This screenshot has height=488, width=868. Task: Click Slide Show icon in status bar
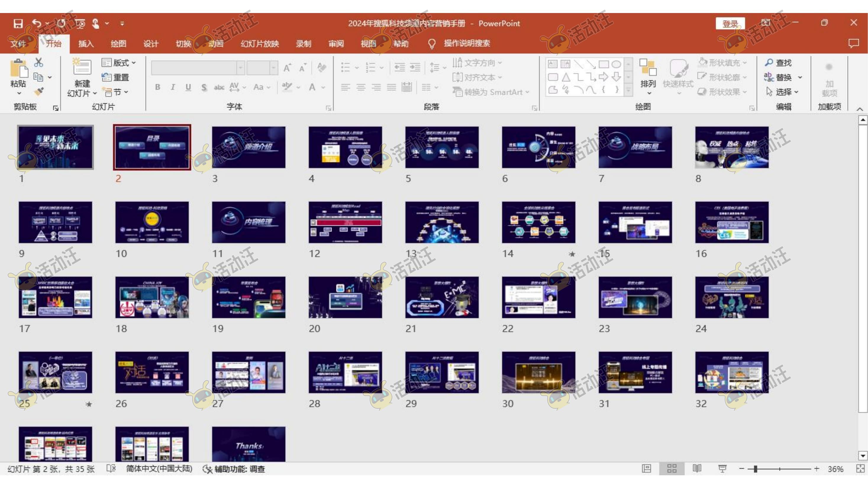pyautogui.click(x=722, y=468)
